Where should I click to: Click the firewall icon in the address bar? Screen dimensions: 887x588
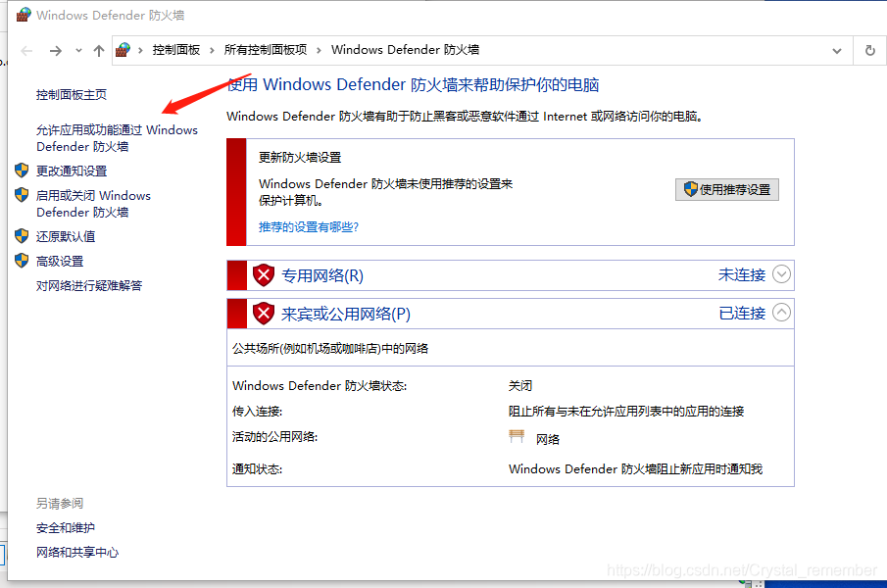pyautogui.click(x=123, y=50)
